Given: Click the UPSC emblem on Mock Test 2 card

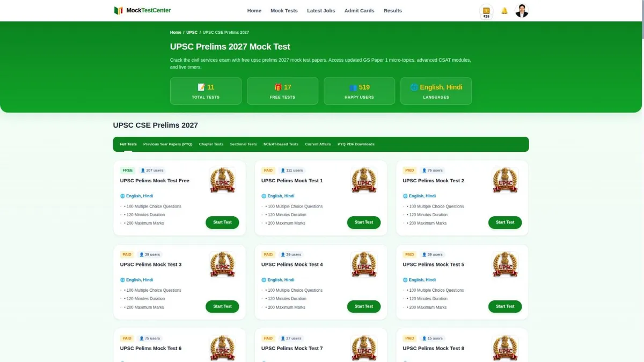Looking at the screenshot, I should [x=505, y=180].
